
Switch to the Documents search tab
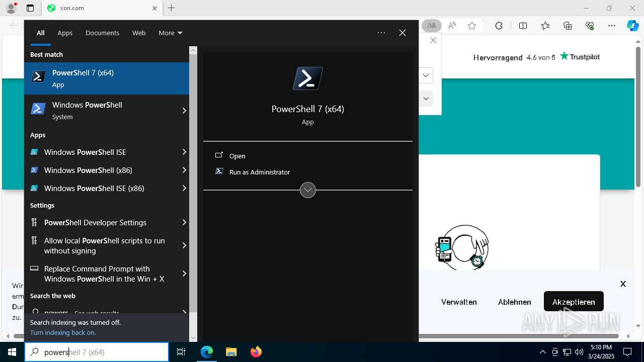102,33
